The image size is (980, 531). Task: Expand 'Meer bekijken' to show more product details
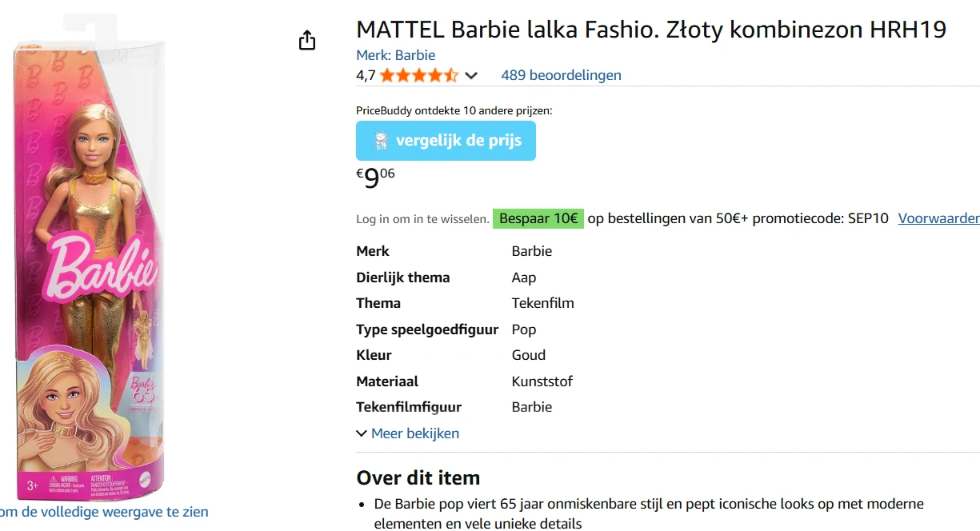point(414,433)
